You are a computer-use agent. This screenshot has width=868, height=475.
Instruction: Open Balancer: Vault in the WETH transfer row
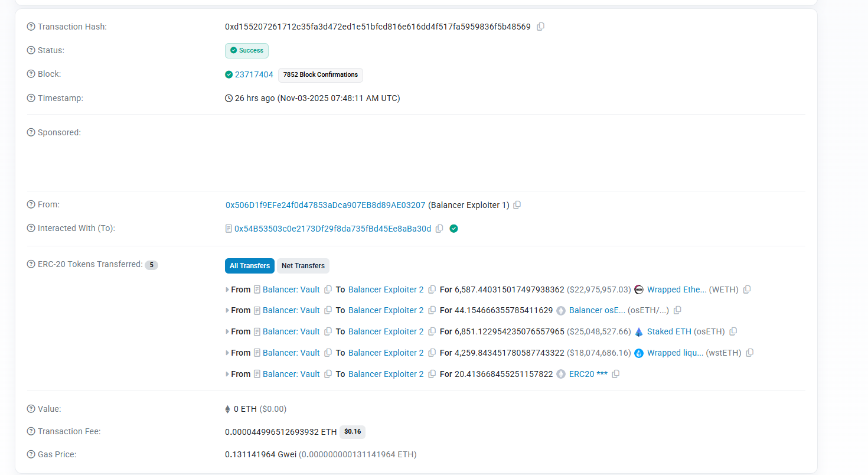click(291, 289)
